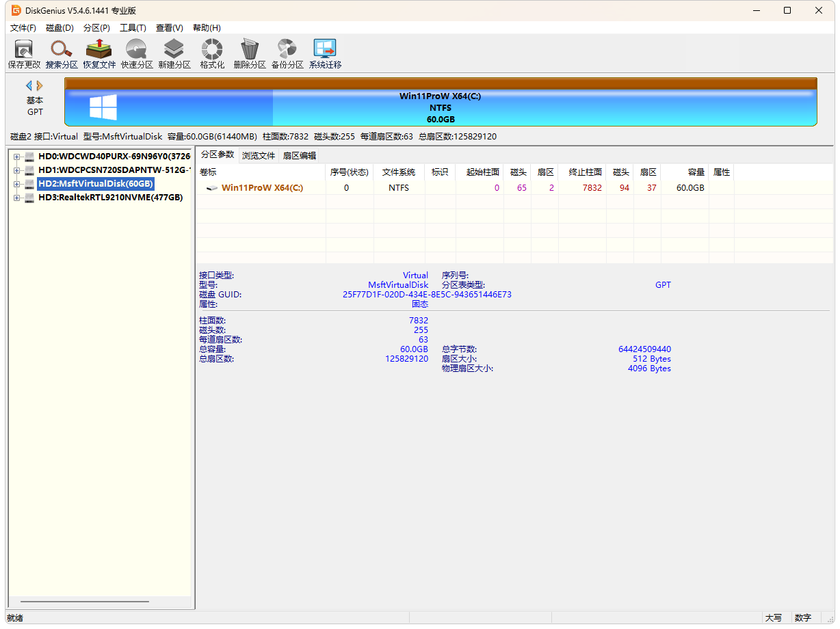Click the 文件系统 column header
The image size is (840, 629).
point(399,172)
